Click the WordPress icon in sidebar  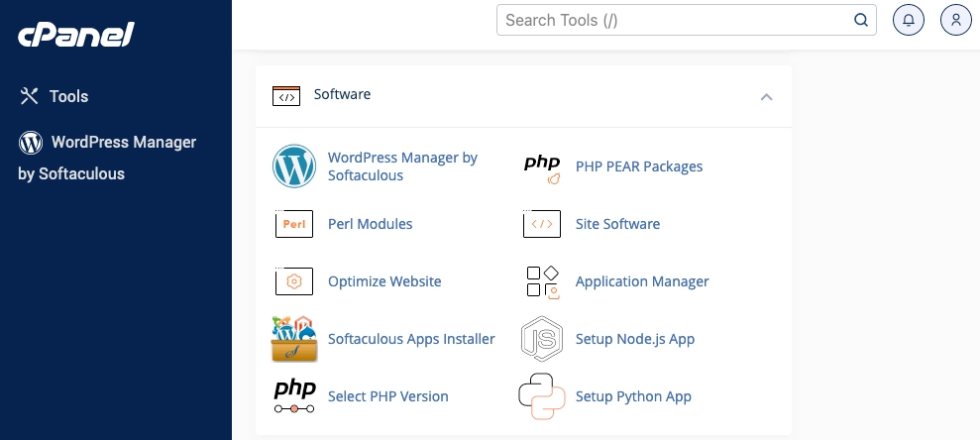coord(31,143)
